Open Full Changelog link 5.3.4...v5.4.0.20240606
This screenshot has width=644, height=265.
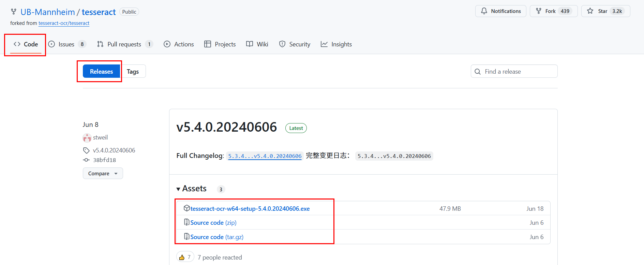point(265,156)
